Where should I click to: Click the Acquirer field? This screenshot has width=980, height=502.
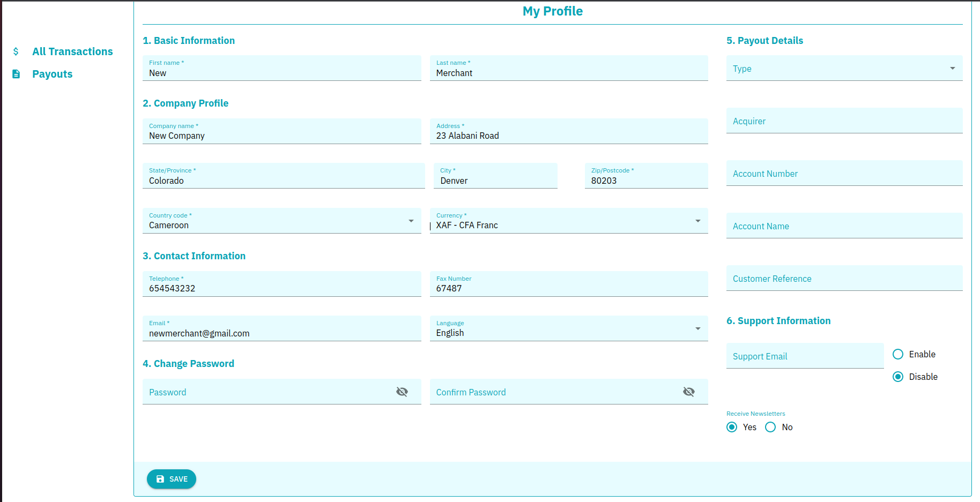tap(844, 121)
